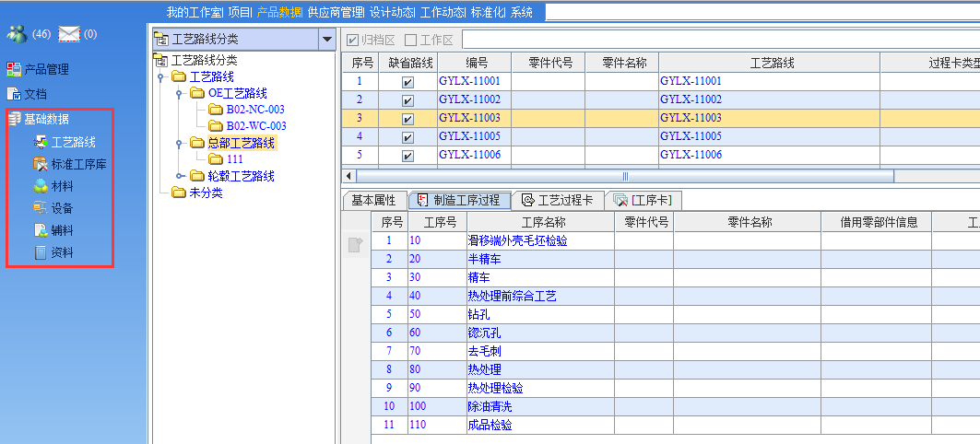The height and width of the screenshot is (444, 980).
Task: Select the 热处理前综合工艺 process name
Action: point(512,296)
